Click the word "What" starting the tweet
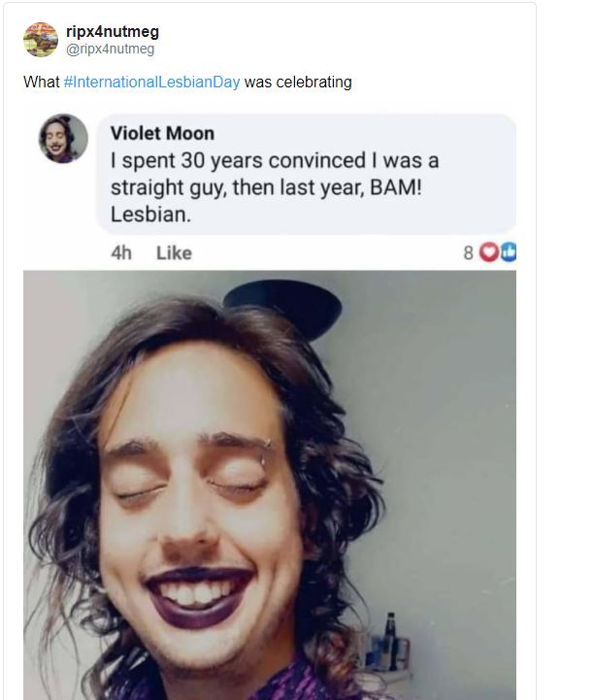Image resolution: width=594 pixels, height=700 pixels. pos(42,83)
